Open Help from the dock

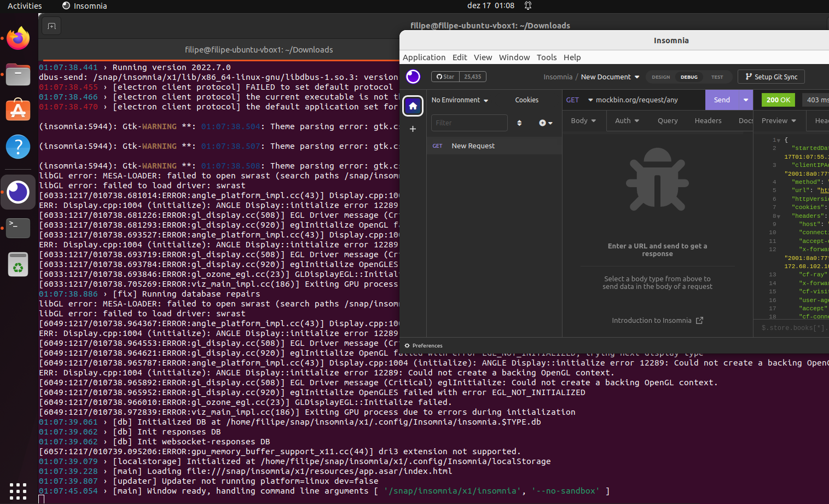pos(18,147)
